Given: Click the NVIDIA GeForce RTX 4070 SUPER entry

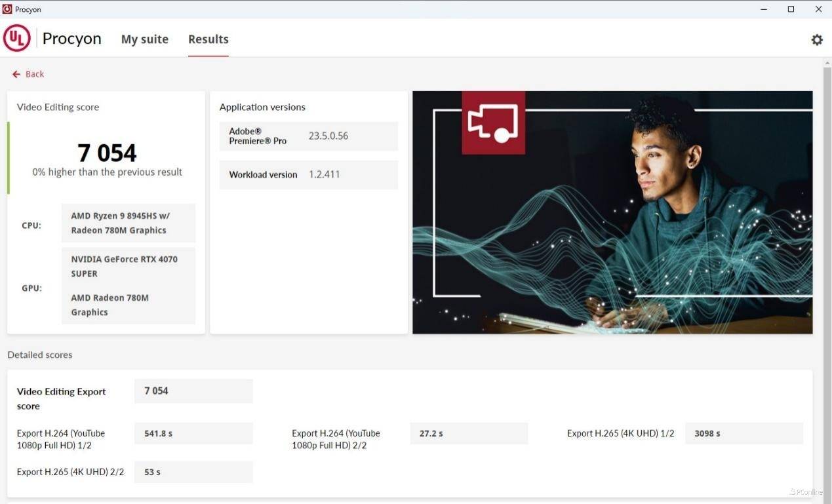Looking at the screenshot, I should (125, 266).
